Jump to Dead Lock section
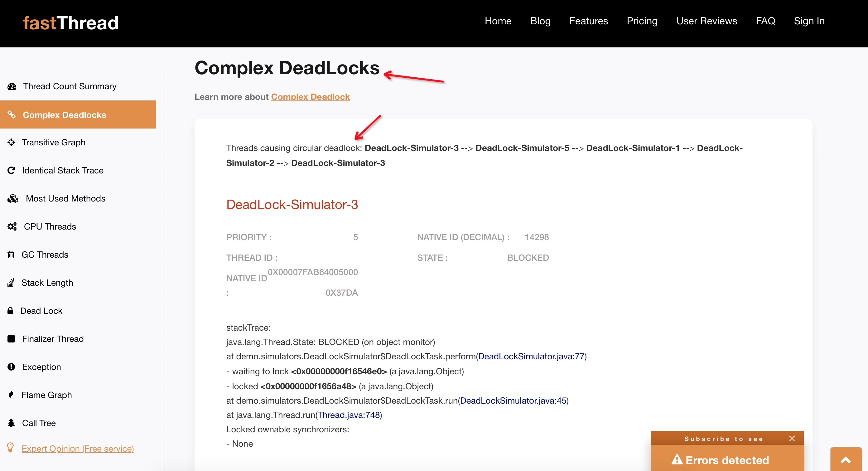The height and width of the screenshot is (471, 868). (41, 310)
